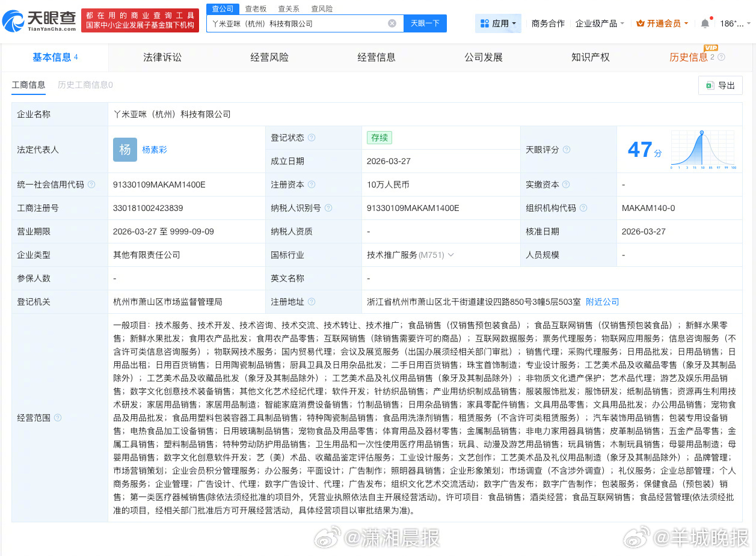
Task: Expand the 应用 dropdown
Action: 498,23
